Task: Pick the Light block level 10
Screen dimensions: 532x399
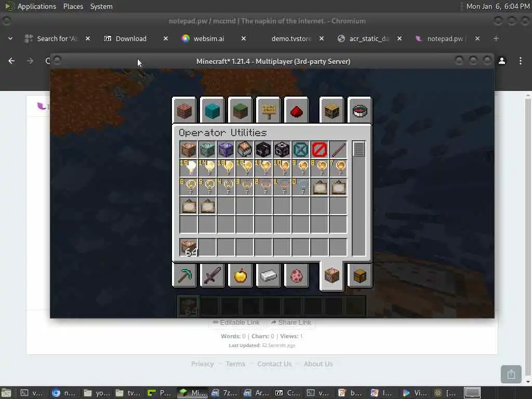Action: 282,168
